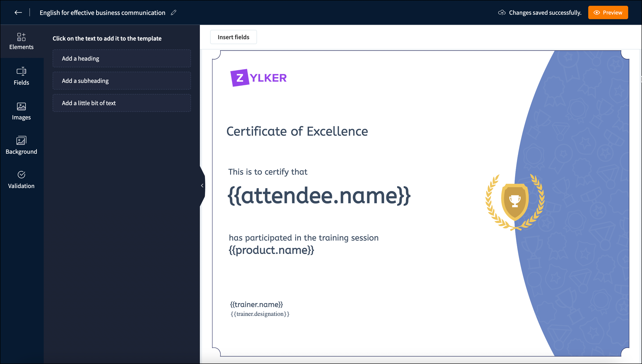Open the Fields sidebar tab
Screen dimensions: 642x364
[21, 76]
